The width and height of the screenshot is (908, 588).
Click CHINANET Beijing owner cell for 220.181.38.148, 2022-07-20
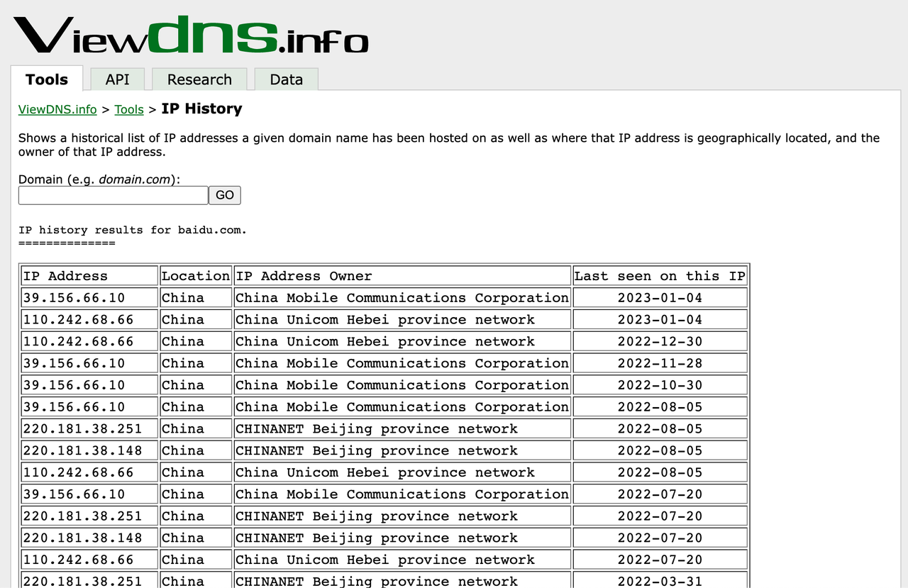402,538
